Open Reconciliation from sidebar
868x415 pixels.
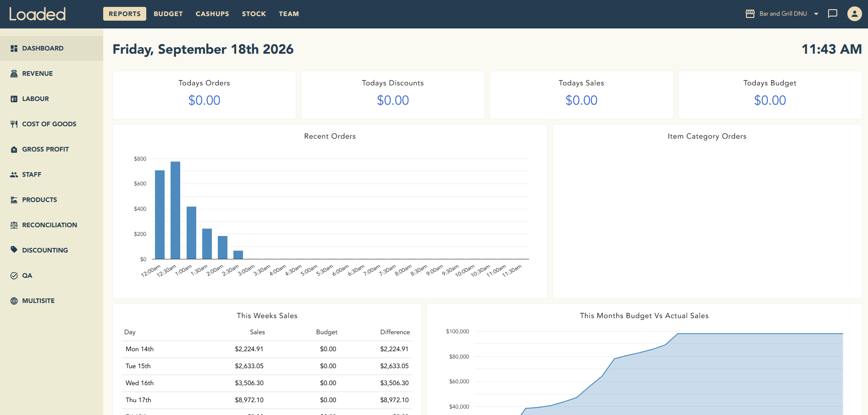pyautogui.click(x=51, y=225)
